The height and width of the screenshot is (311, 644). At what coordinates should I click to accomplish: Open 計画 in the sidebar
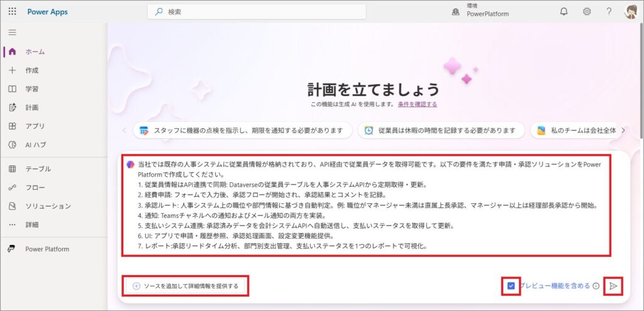click(31, 107)
